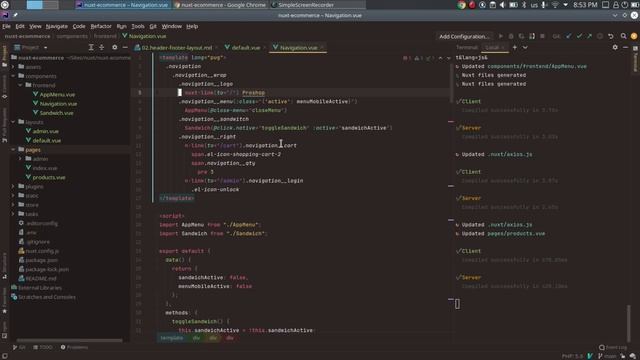Click collapse all icon in Project panel
This screenshot has height=360, width=640.
[102, 47]
